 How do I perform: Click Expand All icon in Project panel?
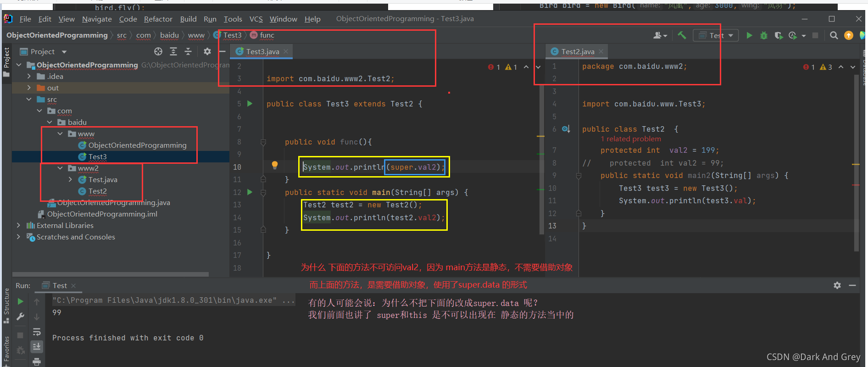(173, 51)
